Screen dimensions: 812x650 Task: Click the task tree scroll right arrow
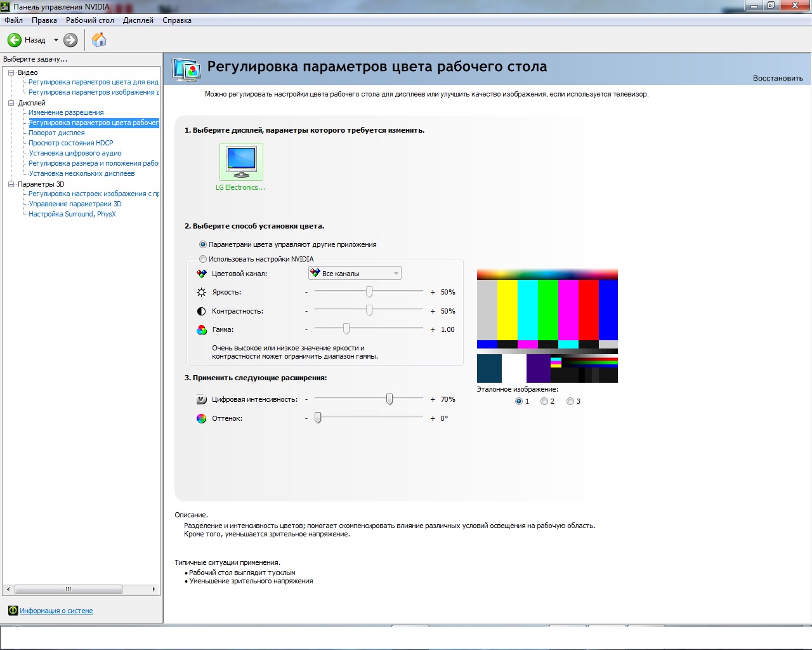(x=154, y=589)
